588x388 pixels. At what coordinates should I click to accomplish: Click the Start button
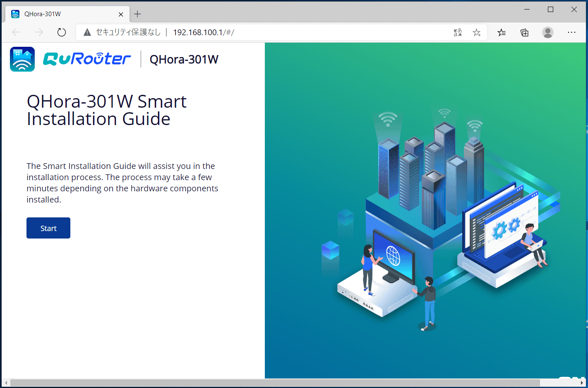[x=48, y=228]
